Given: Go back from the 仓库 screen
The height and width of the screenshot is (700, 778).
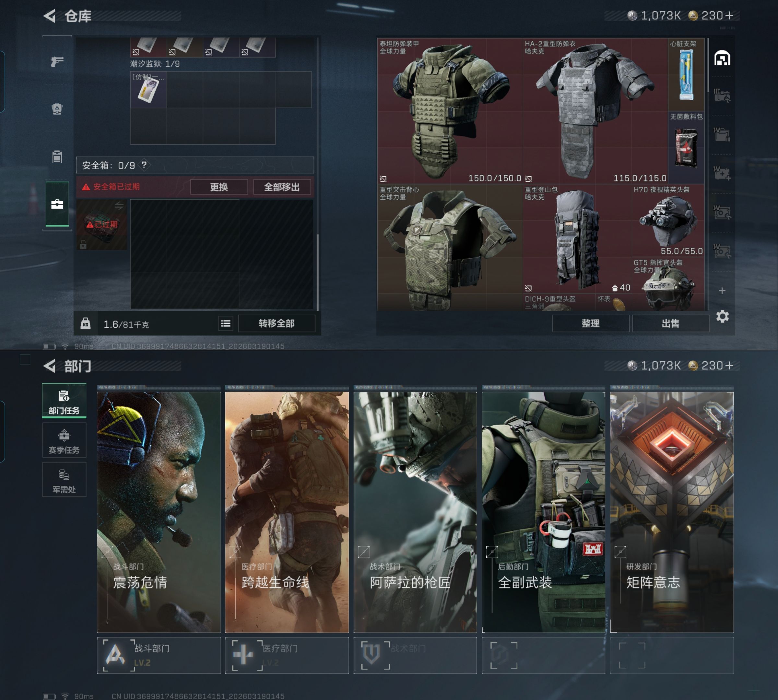Looking at the screenshot, I should [50, 16].
